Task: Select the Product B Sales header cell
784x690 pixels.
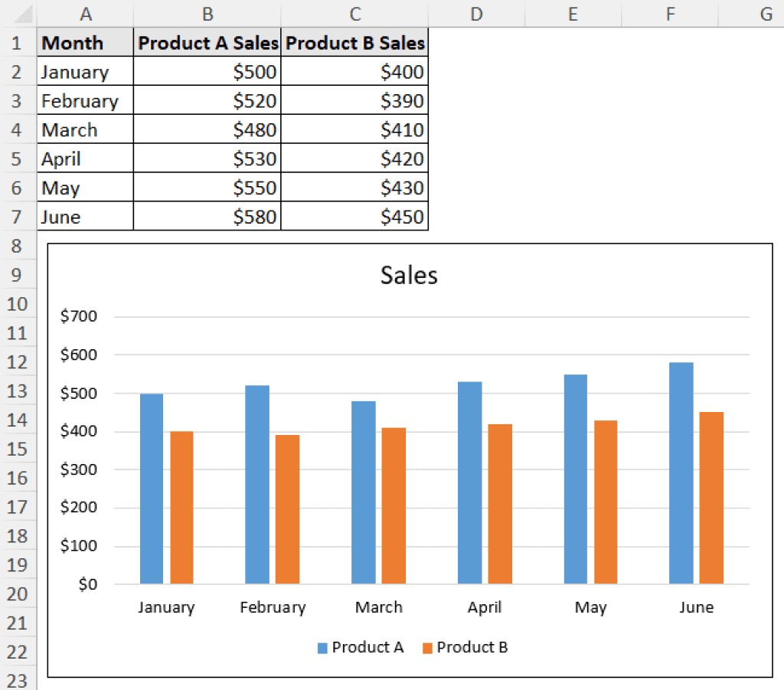Action: (354, 43)
